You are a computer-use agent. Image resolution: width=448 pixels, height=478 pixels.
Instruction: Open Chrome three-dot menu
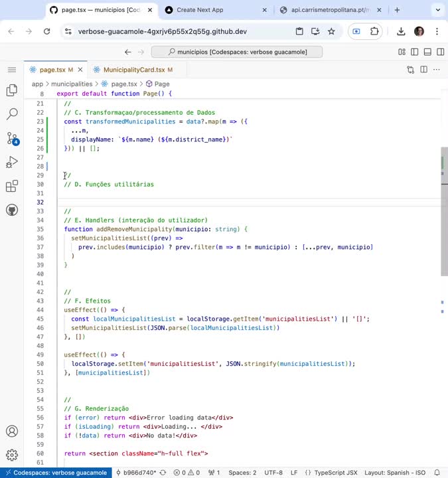click(x=437, y=31)
